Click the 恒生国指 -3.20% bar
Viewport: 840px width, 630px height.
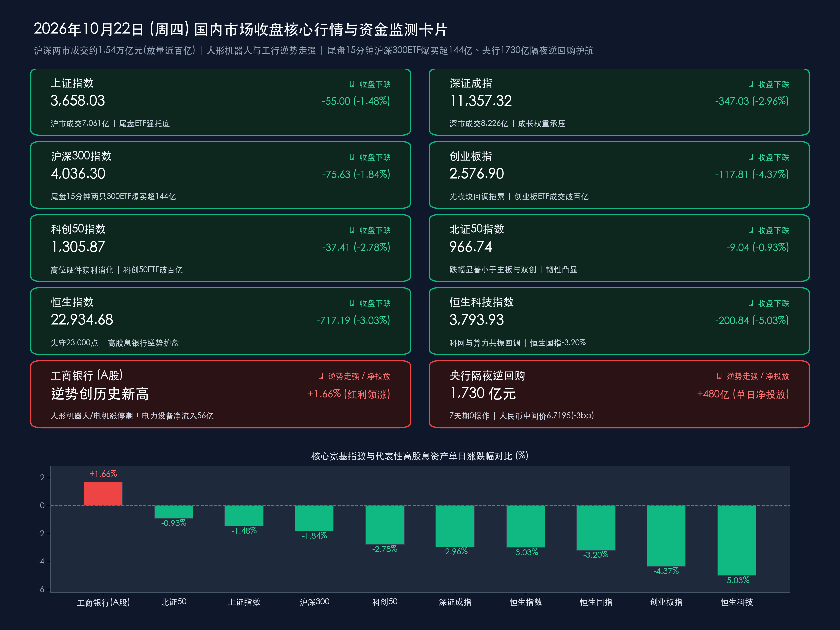coord(596,528)
